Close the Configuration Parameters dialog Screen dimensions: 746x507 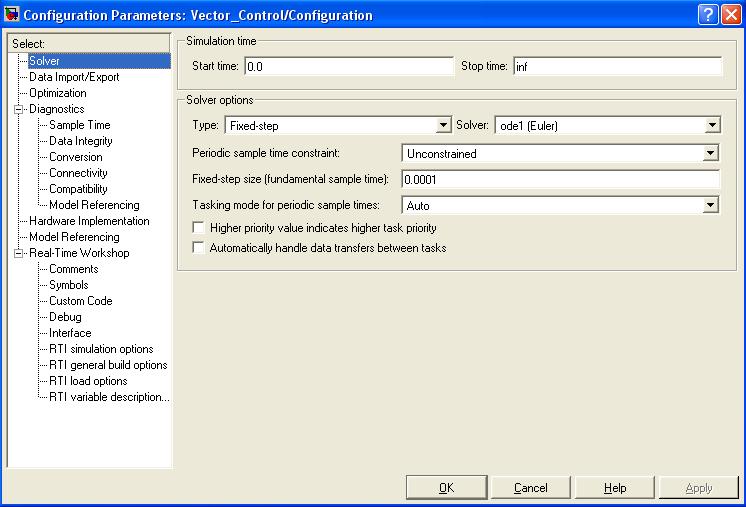(x=731, y=14)
